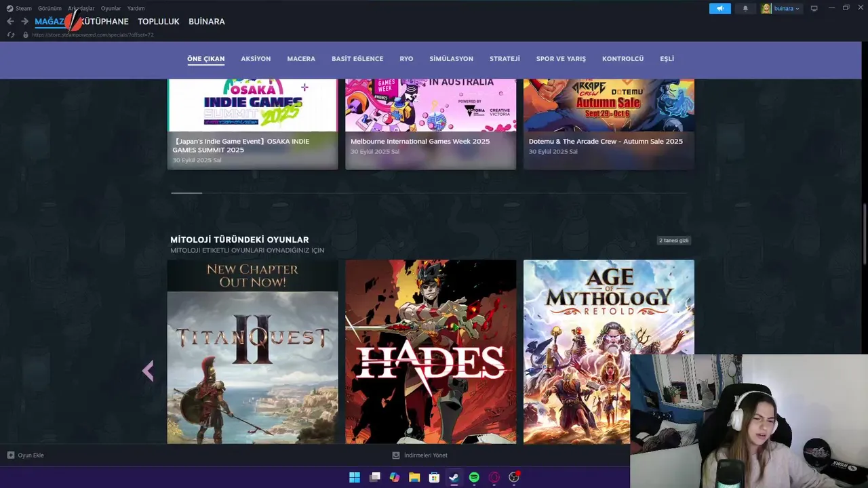Open the Titan Quest II game card
This screenshot has width=868, height=488.
click(x=252, y=352)
